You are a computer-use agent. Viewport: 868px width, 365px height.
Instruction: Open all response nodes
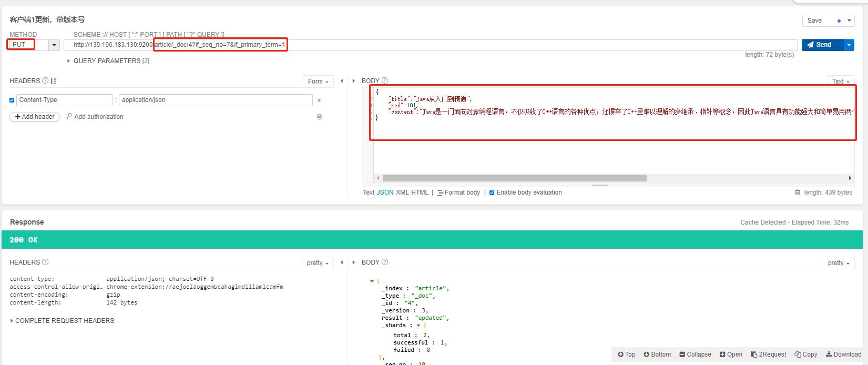tap(731, 354)
